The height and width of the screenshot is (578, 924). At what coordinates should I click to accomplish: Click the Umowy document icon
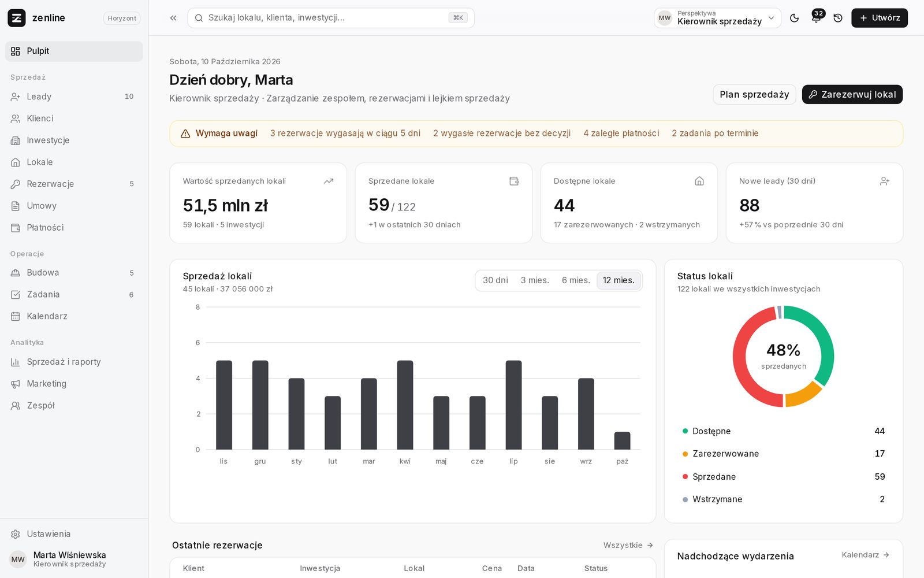pos(16,206)
